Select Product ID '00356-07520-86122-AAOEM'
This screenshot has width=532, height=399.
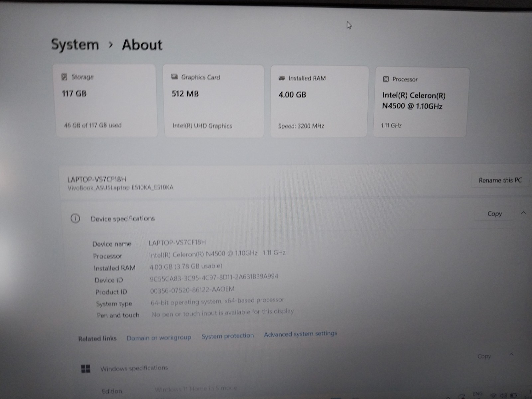click(x=192, y=290)
